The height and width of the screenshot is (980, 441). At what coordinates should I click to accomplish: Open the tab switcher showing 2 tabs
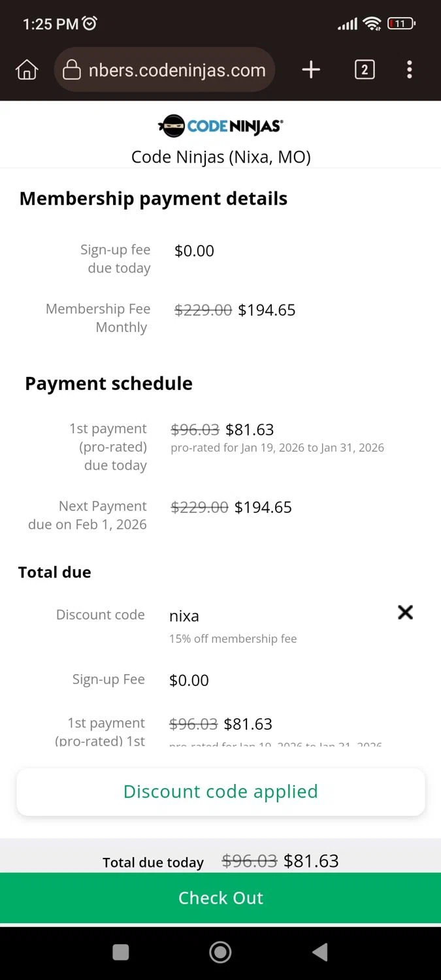[x=365, y=70]
